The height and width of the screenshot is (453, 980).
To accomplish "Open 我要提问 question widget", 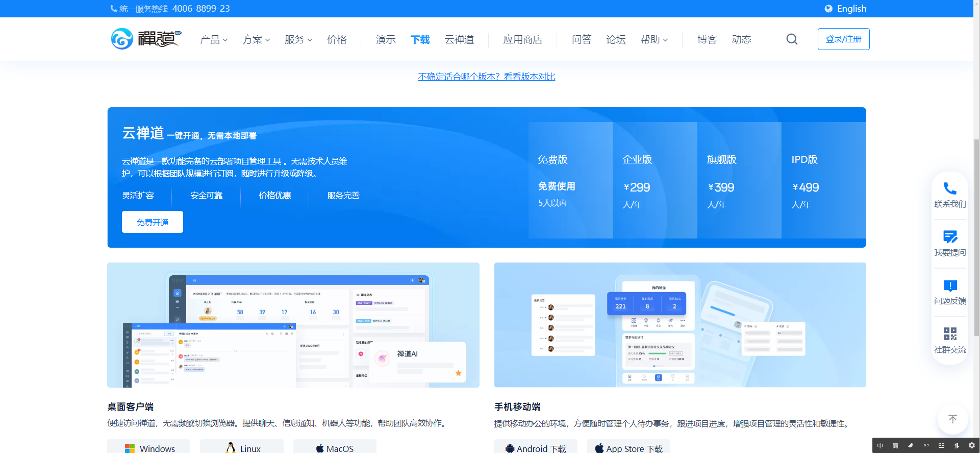I will click(x=950, y=244).
